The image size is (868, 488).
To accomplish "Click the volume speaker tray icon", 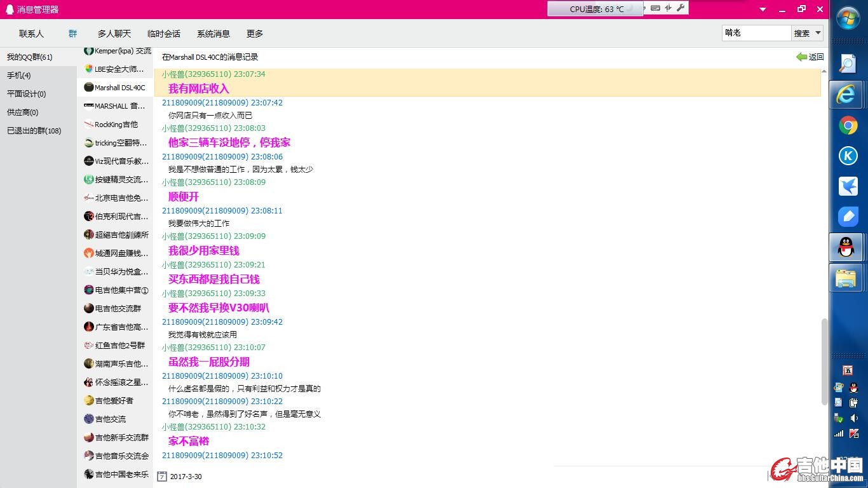I will 854,418.
